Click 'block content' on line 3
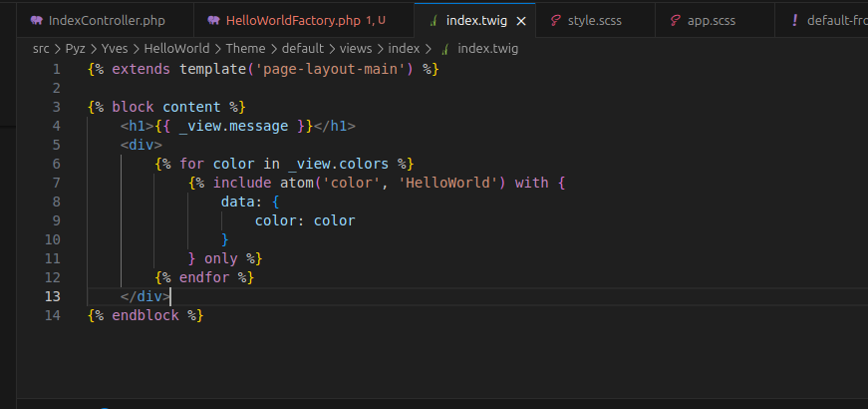This screenshot has width=868, height=409. click(166, 107)
